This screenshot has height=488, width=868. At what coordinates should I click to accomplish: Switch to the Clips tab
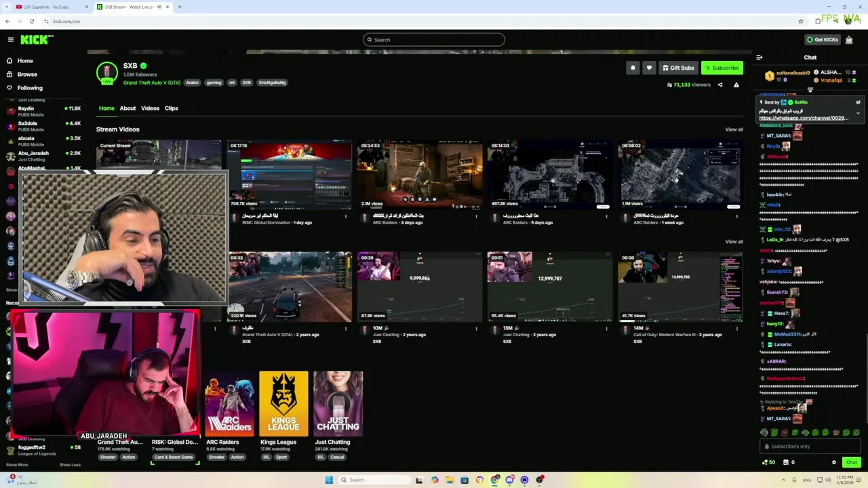point(171,108)
